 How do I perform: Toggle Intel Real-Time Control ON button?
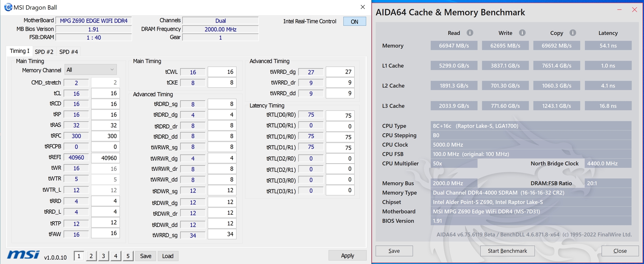(x=354, y=21)
